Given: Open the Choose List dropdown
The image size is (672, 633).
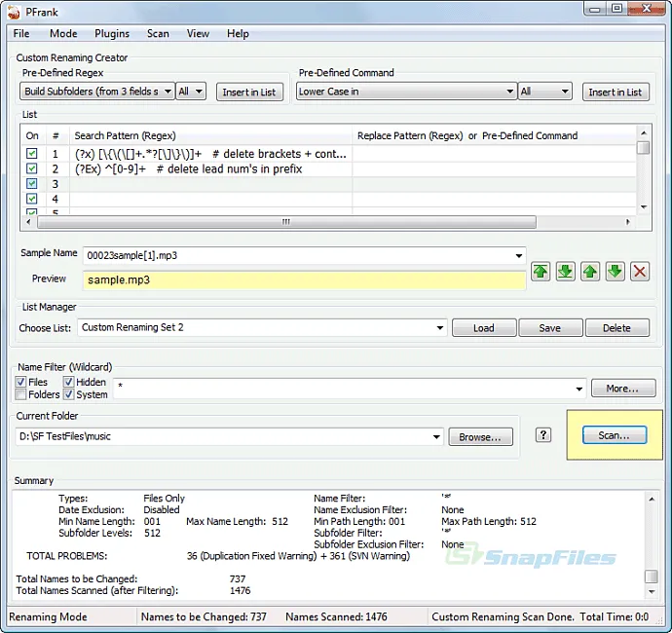Looking at the screenshot, I should [441, 328].
